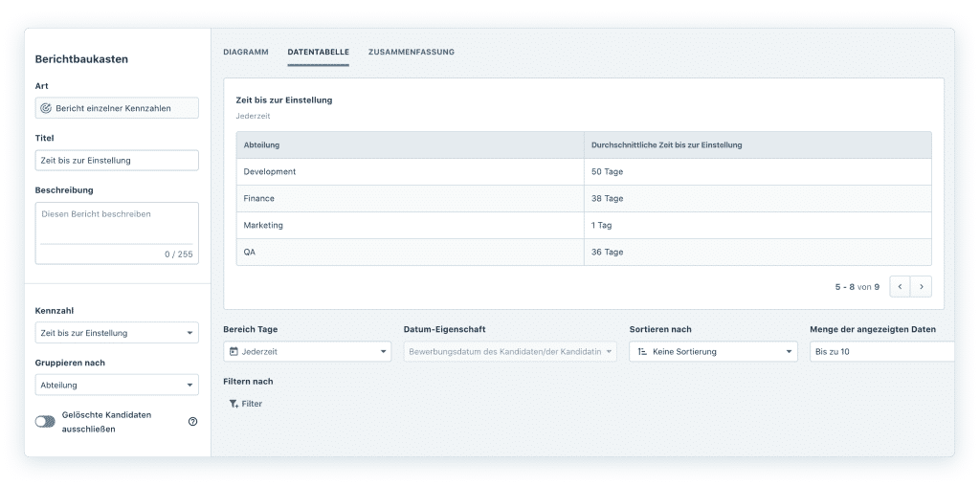Open the Kennzahl dropdown

(117, 333)
